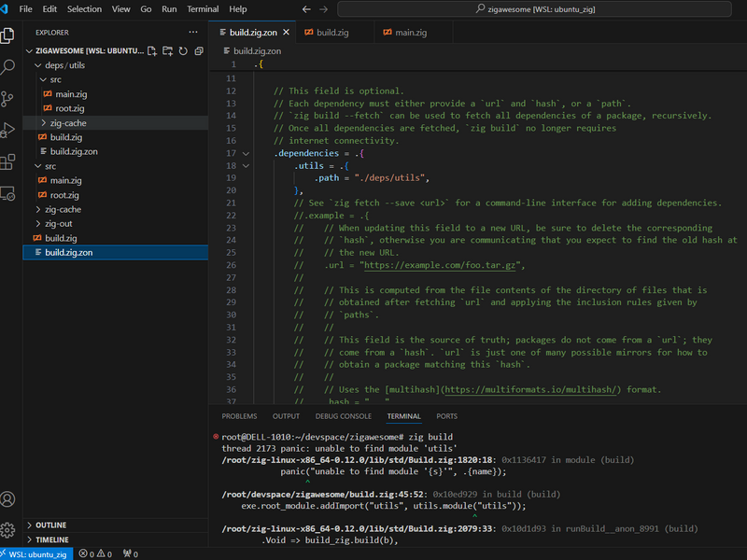The height and width of the screenshot is (560, 747).
Task: Click the Refresh Explorer icon
Action: click(183, 50)
